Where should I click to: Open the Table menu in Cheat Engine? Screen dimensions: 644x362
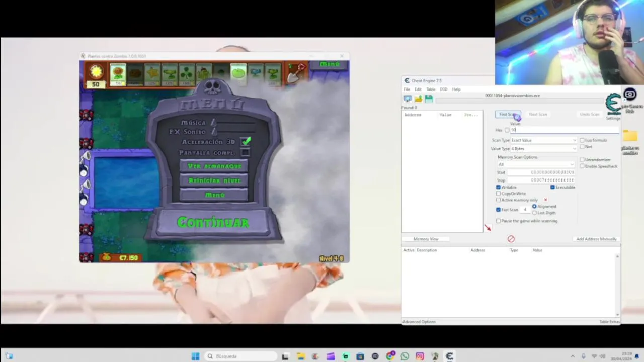pos(431,89)
